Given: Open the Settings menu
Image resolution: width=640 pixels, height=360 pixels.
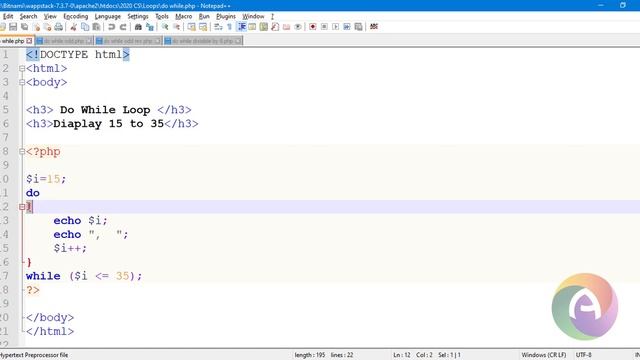Looking at the screenshot, I should [x=138, y=16].
